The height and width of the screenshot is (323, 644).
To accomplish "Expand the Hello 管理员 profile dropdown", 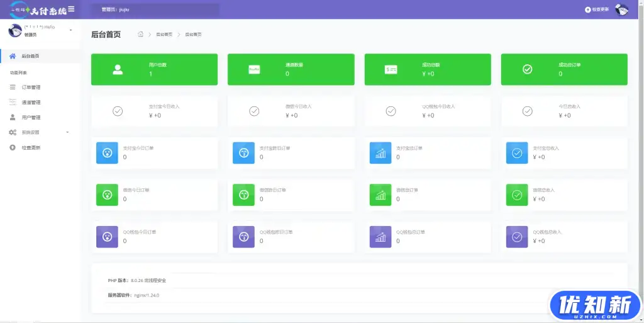I will click(70, 30).
